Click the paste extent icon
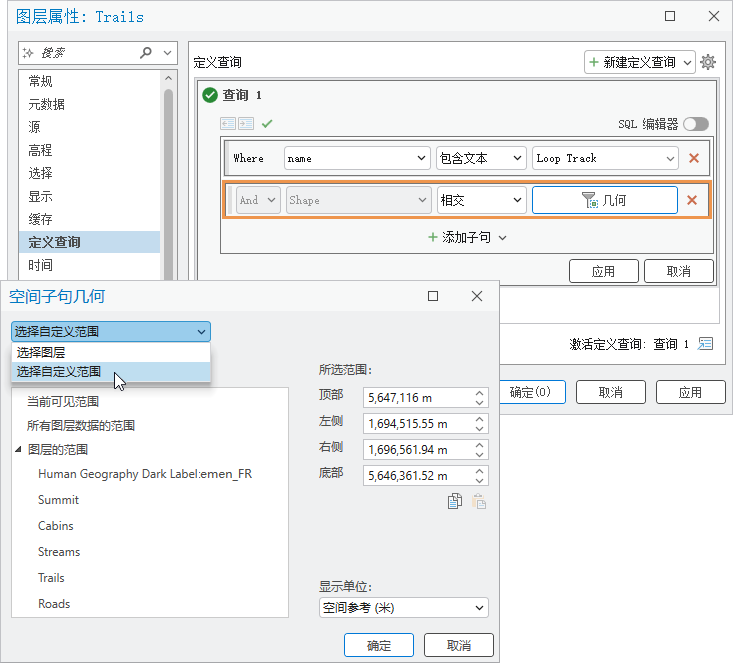 [x=479, y=502]
